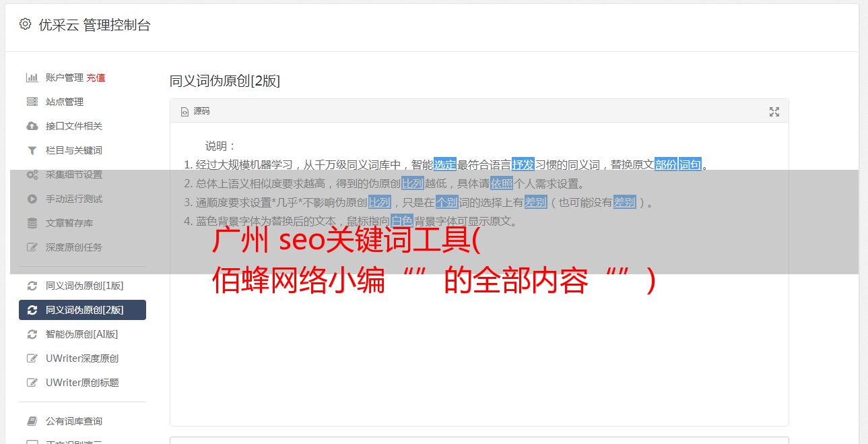Click the cloud upload icon for 接口文件相关
This screenshot has height=444, width=868.
(x=32, y=126)
